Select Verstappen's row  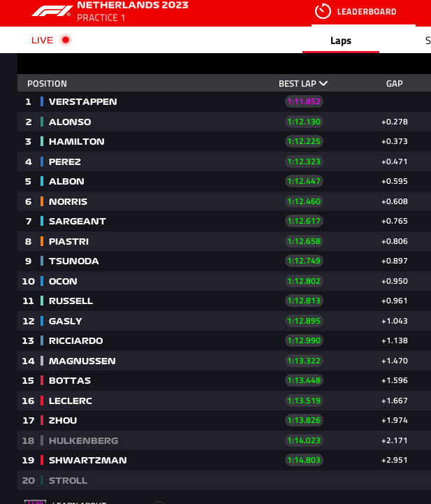point(224,101)
